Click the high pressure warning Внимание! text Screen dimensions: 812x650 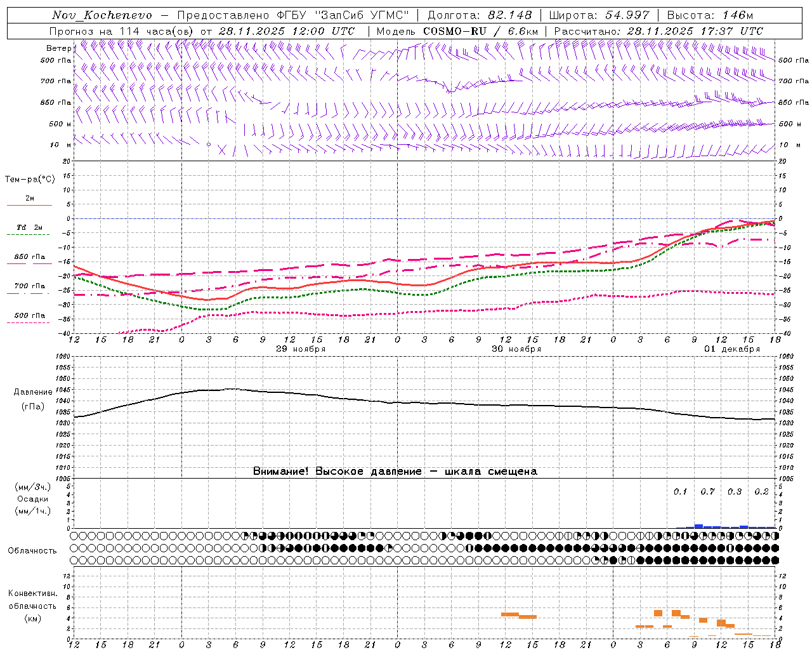(395, 472)
